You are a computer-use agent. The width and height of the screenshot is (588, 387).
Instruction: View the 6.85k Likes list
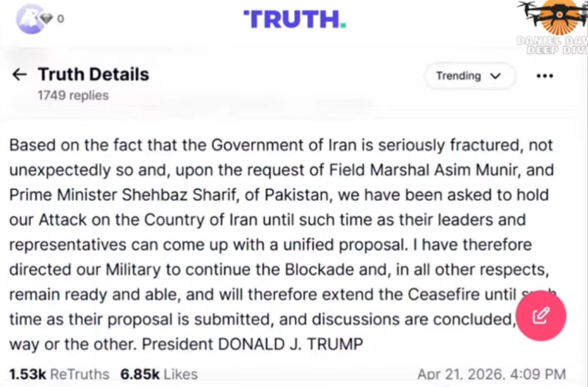[159, 374]
